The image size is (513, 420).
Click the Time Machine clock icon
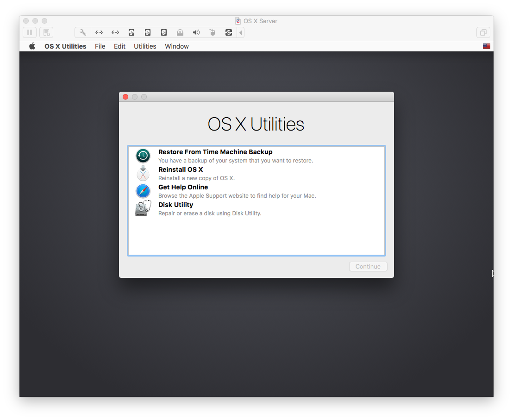[x=143, y=156]
